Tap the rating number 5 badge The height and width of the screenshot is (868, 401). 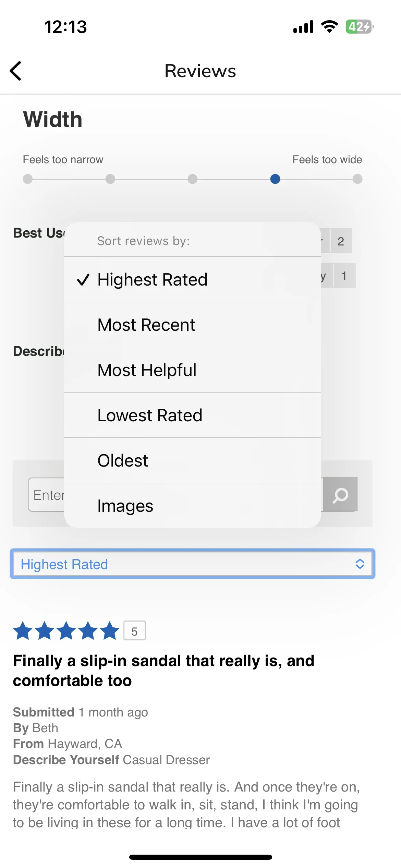tap(134, 631)
